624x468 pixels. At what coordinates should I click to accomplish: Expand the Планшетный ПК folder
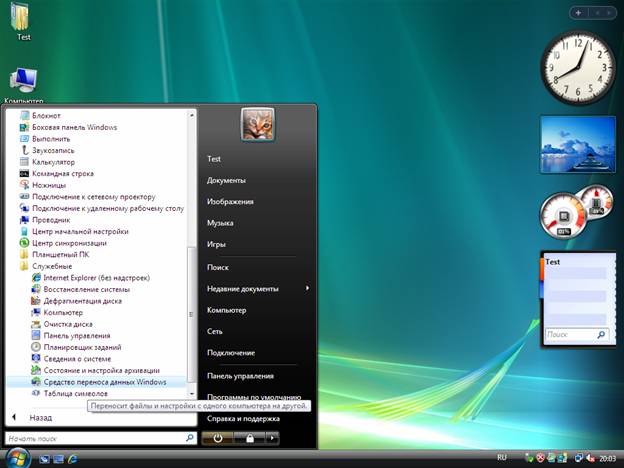click(x=55, y=254)
